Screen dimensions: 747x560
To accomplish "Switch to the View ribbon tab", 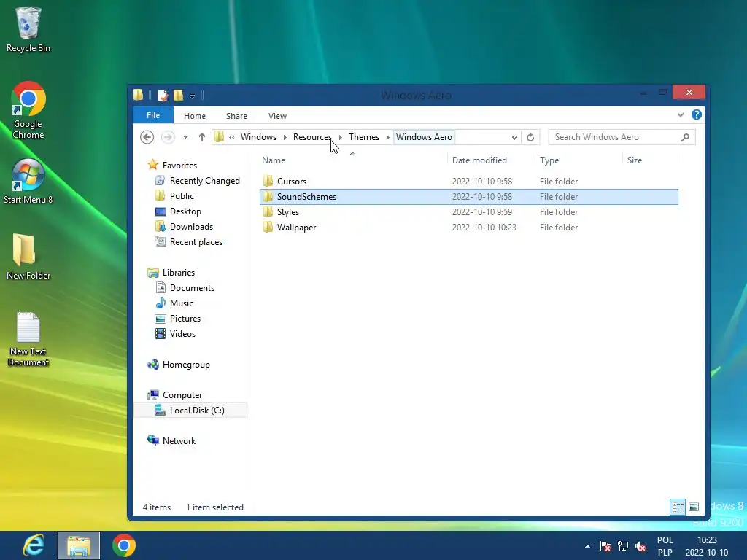I will 277,116.
